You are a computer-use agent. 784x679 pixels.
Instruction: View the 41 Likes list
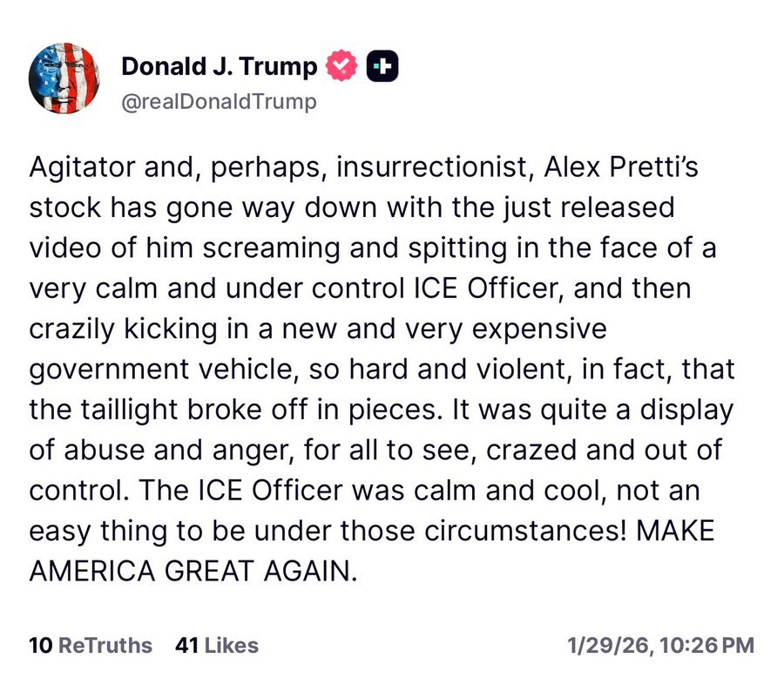pyautogui.click(x=217, y=646)
